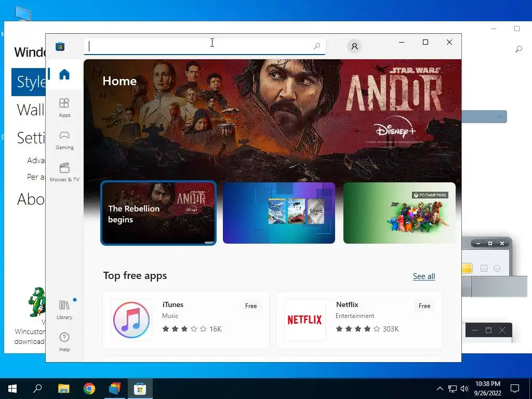Minimize the Microsoft Store window
The image size is (532, 399).
coord(402,42)
